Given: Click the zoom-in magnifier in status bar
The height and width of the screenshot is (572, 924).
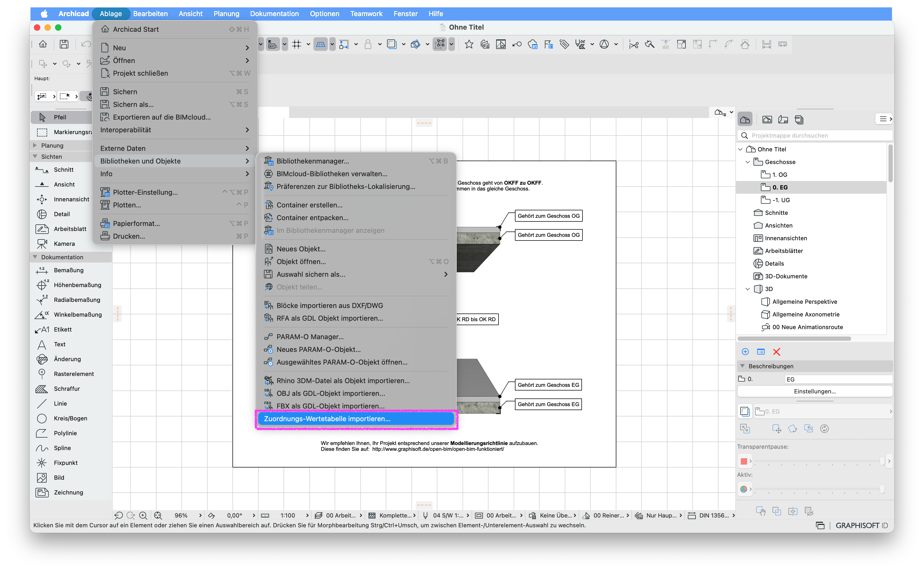Looking at the screenshot, I should pyautogui.click(x=143, y=515).
